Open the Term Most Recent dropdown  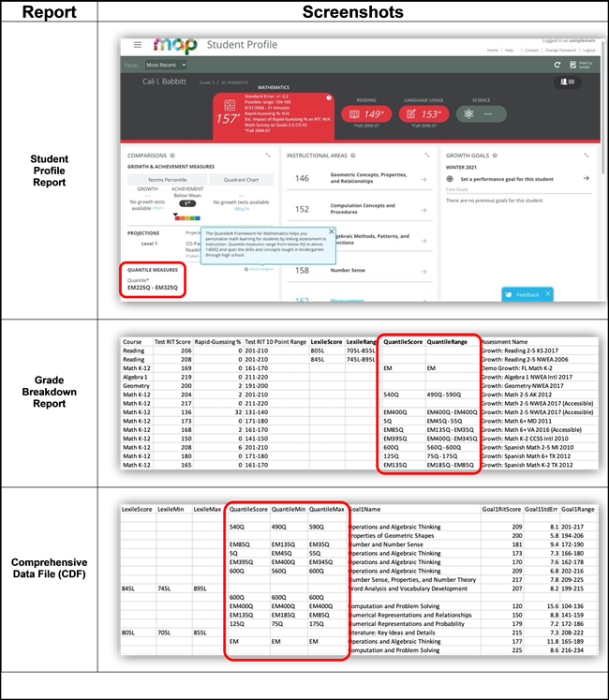click(166, 65)
